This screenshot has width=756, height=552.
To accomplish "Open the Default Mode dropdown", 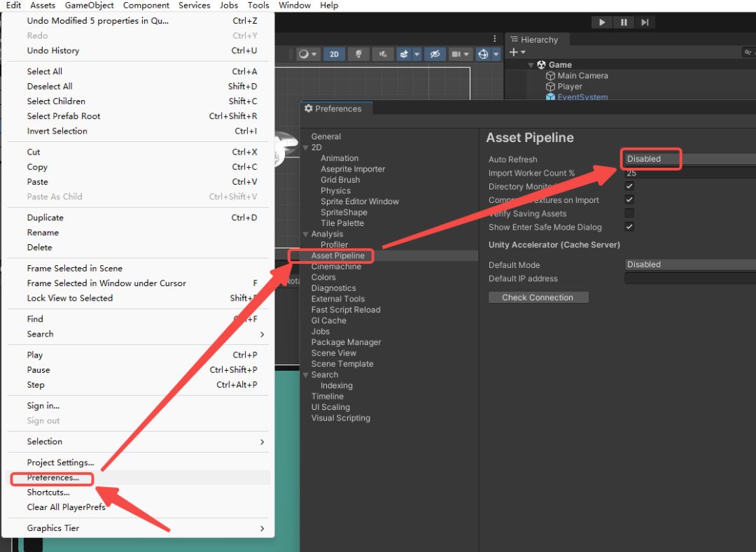I will 689,264.
